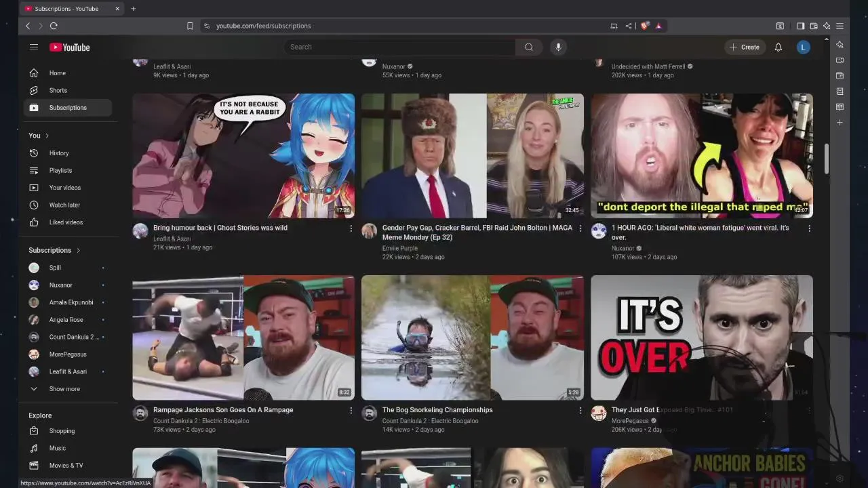
Task: Open Shopping under Explore
Action: coord(68,431)
